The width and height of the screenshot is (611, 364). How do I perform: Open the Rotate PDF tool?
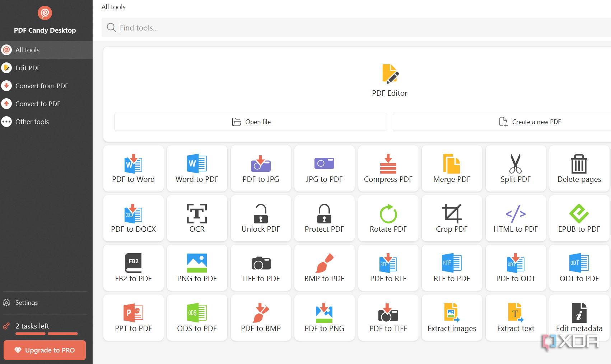coord(388,218)
